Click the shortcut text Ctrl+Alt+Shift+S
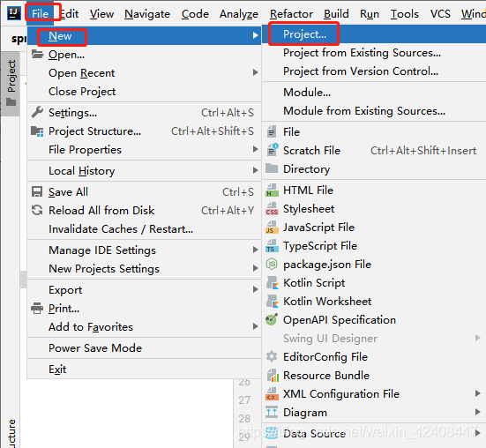 tap(213, 131)
